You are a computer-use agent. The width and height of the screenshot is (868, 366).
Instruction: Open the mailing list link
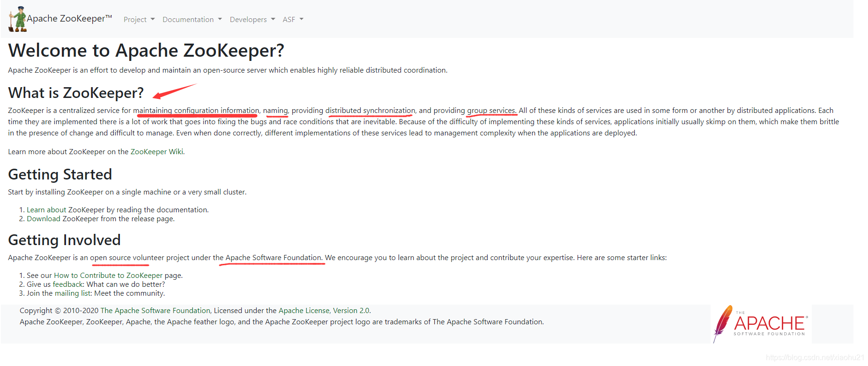pyautogui.click(x=73, y=293)
